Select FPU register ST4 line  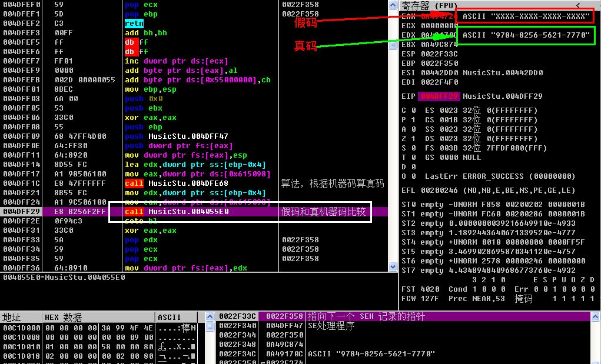(x=493, y=242)
